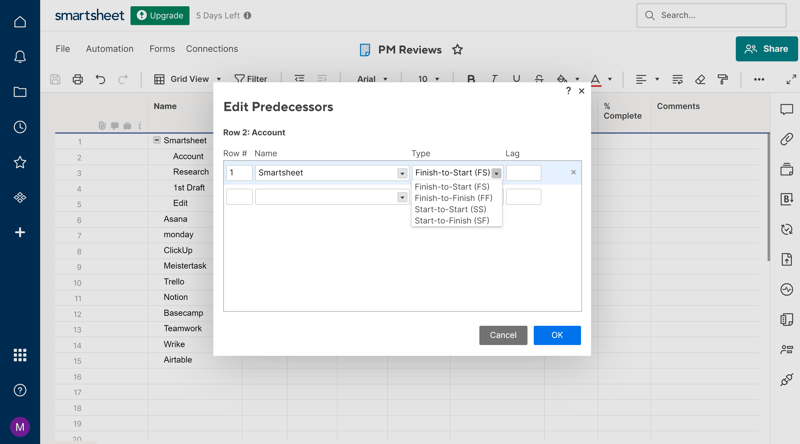Open the Type dropdown arrow for Finish-to-Start

(x=496, y=173)
